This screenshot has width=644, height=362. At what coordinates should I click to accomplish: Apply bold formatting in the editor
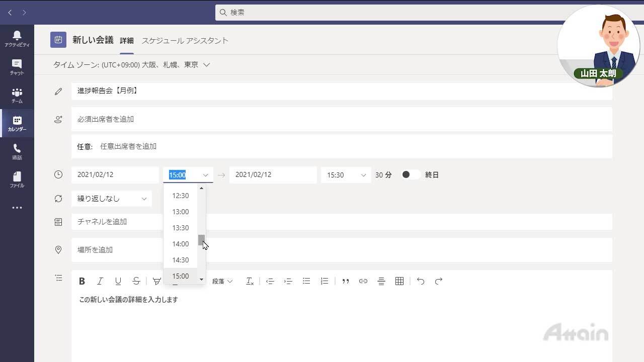click(82, 281)
